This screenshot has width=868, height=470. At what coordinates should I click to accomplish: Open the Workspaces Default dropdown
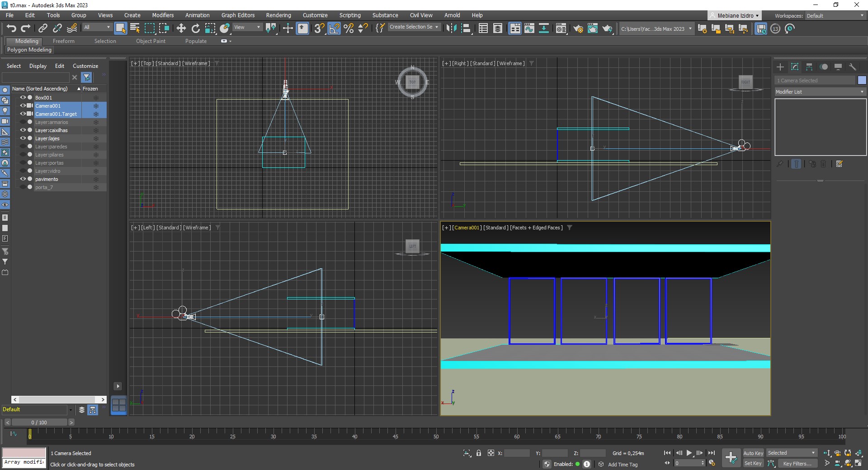(x=835, y=16)
